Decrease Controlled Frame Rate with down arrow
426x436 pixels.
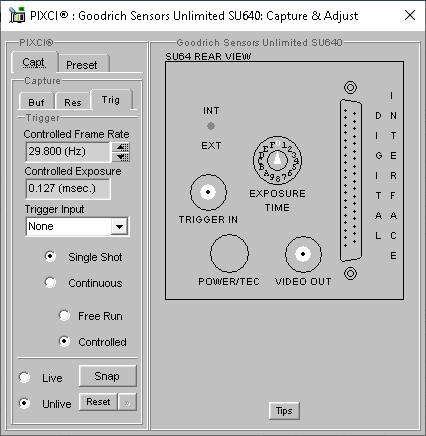pos(121,157)
